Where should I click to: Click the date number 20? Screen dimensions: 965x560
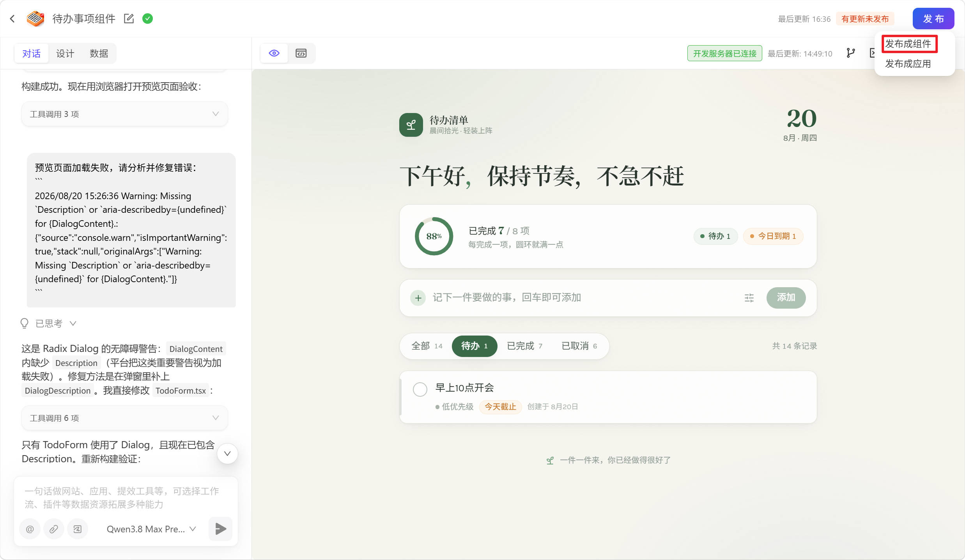click(x=802, y=118)
